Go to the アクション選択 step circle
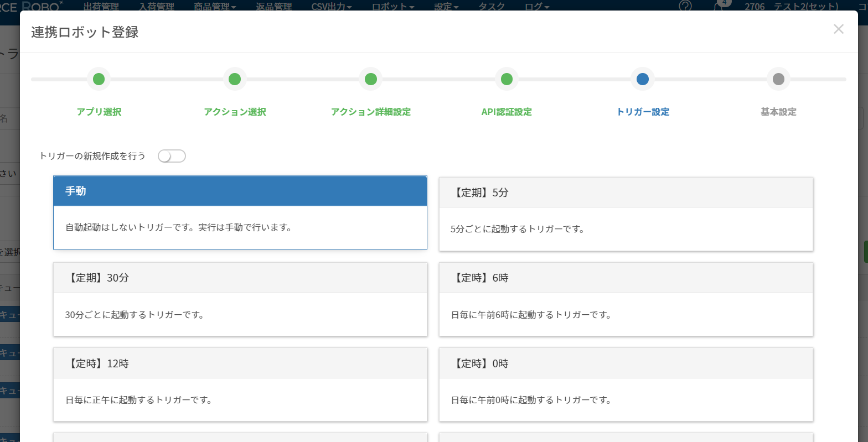The width and height of the screenshot is (868, 442). coord(235,79)
